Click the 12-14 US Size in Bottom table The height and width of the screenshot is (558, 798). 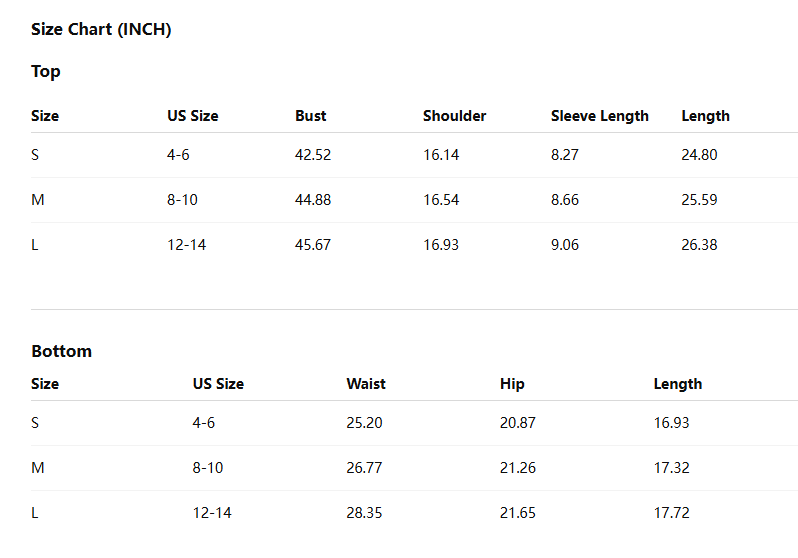pyautogui.click(x=212, y=513)
